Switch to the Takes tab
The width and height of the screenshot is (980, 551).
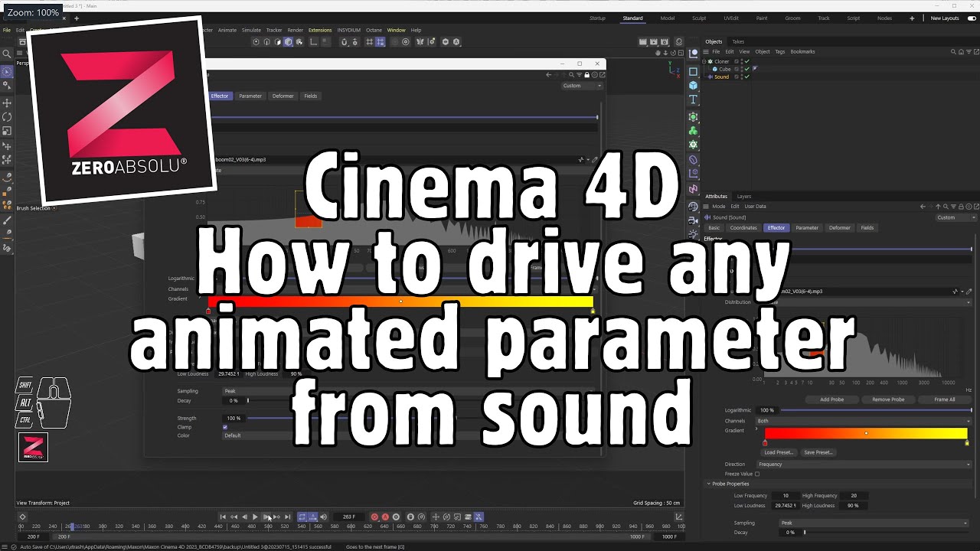(738, 42)
